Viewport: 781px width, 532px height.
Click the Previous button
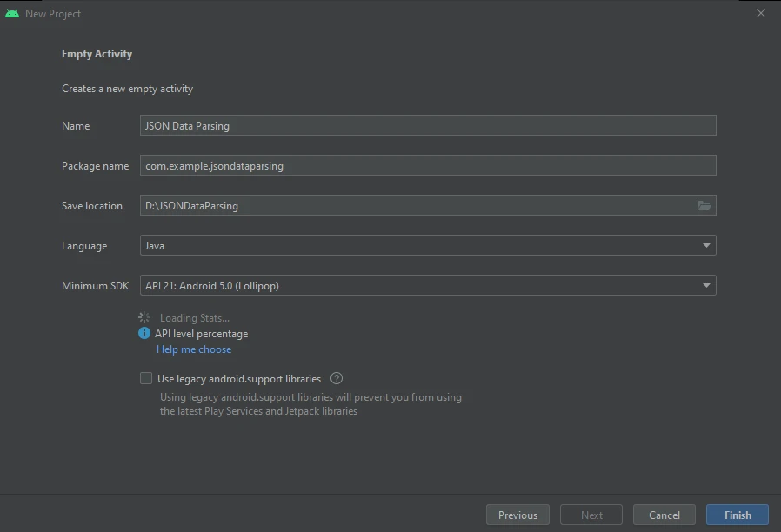[517, 514]
